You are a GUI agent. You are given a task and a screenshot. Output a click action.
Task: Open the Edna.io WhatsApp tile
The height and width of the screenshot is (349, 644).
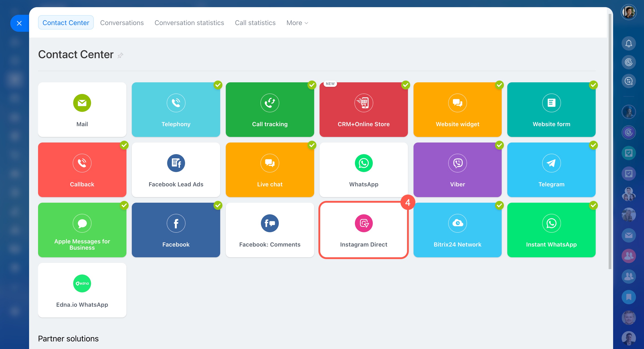click(82, 290)
